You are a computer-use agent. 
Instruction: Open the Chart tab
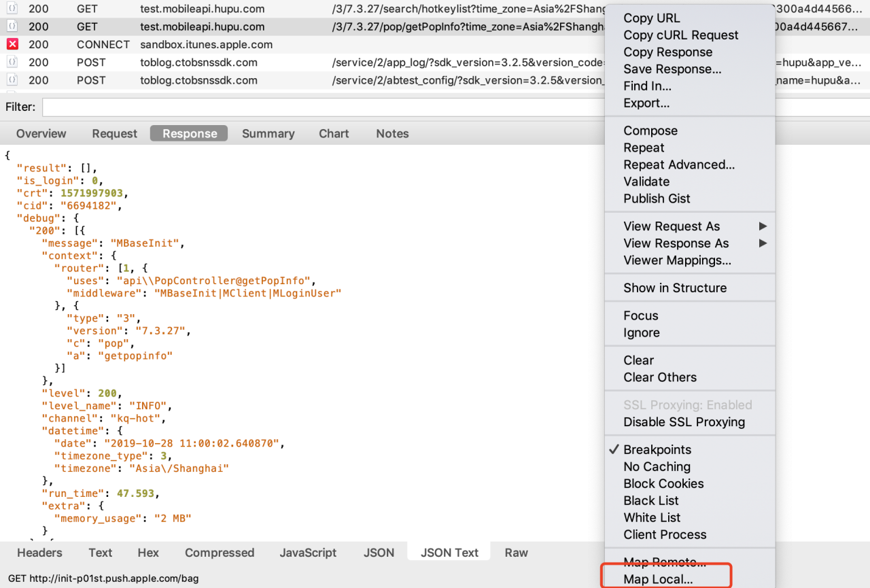point(334,134)
